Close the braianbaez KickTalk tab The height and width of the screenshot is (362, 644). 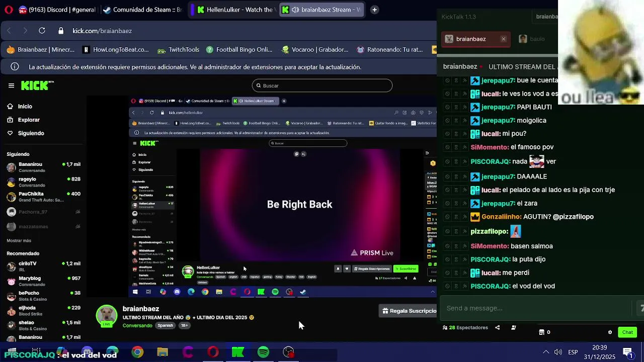pos(503,39)
